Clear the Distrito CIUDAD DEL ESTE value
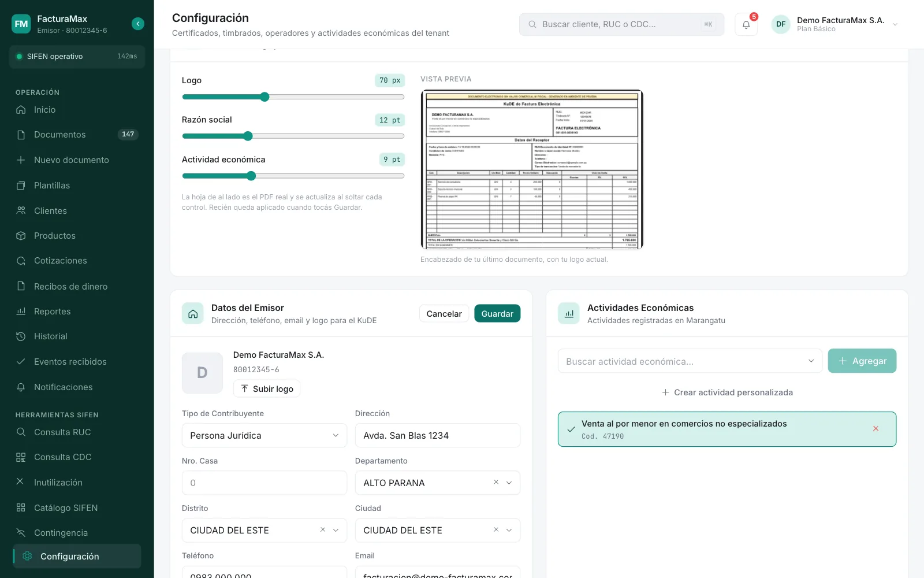This screenshot has width=924, height=578. coord(322,529)
